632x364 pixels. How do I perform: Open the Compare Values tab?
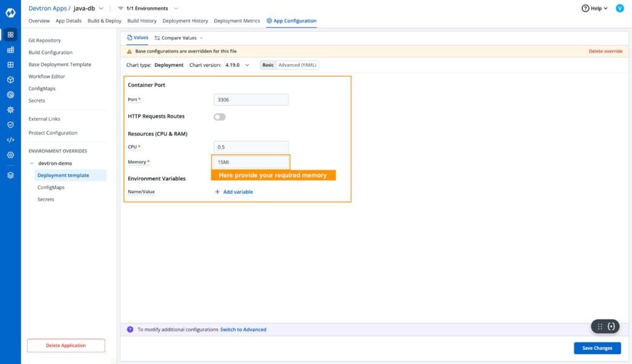[x=177, y=37]
